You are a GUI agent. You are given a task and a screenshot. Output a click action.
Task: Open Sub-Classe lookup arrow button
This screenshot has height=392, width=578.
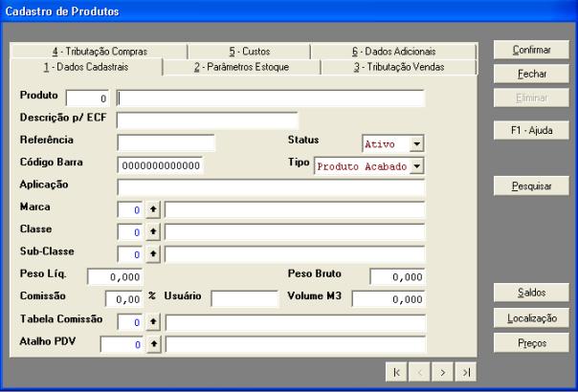[153, 254]
